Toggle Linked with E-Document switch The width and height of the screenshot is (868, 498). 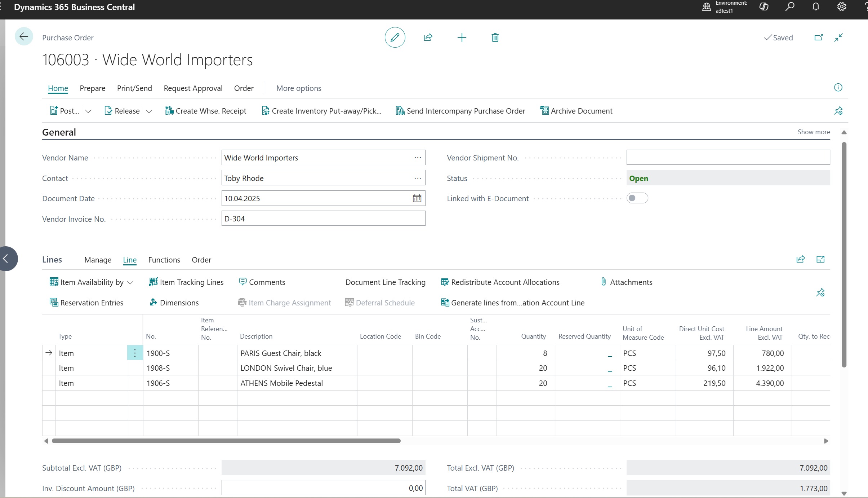[637, 198]
